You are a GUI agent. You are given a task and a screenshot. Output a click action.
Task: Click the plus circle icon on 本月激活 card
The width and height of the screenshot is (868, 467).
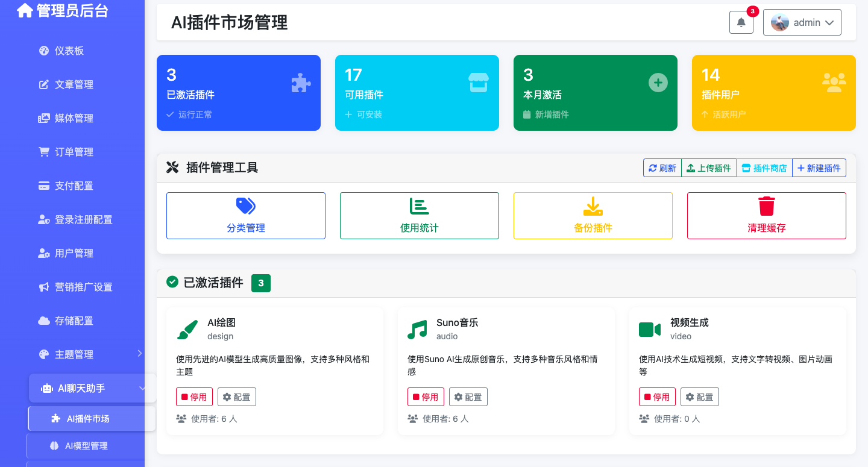click(658, 83)
